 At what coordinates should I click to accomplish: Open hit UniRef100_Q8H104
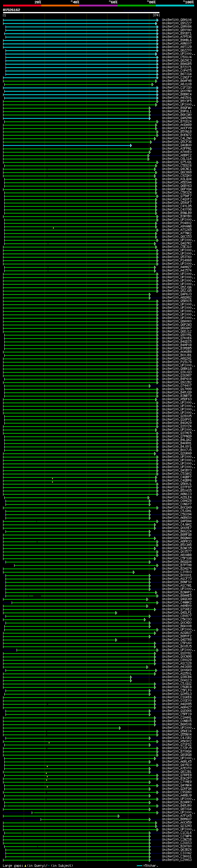coord(176,20)
